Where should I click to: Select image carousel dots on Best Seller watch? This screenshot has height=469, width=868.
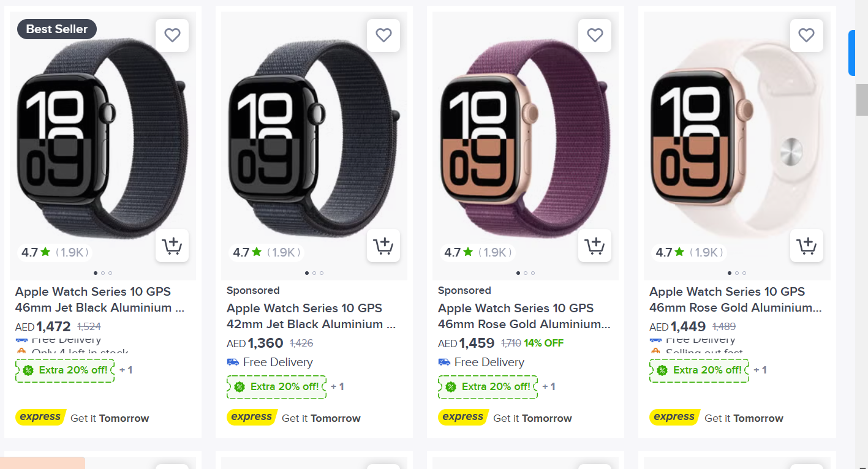tap(103, 273)
